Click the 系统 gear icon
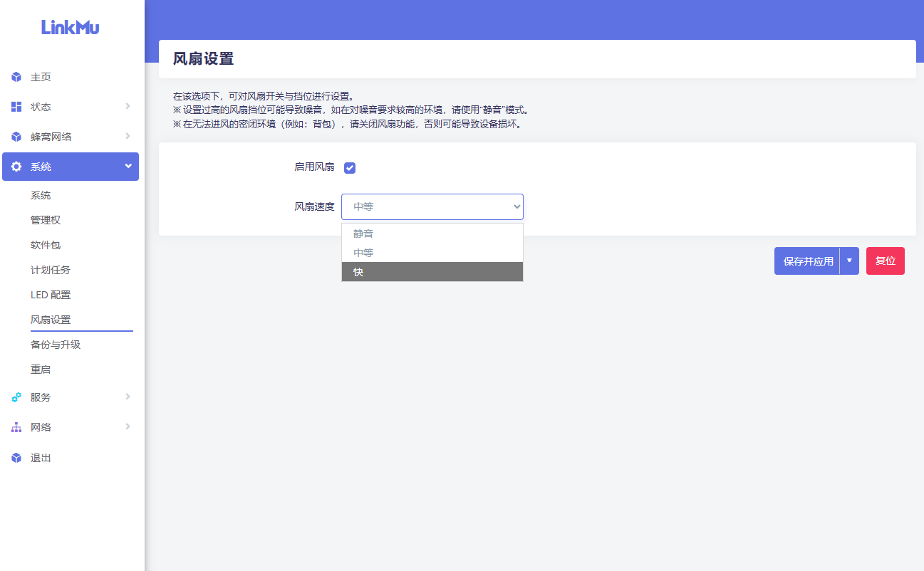 tap(16, 166)
